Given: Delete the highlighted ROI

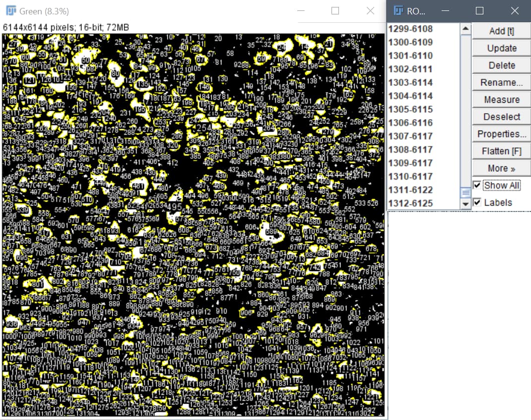Looking at the screenshot, I should (501, 65).
